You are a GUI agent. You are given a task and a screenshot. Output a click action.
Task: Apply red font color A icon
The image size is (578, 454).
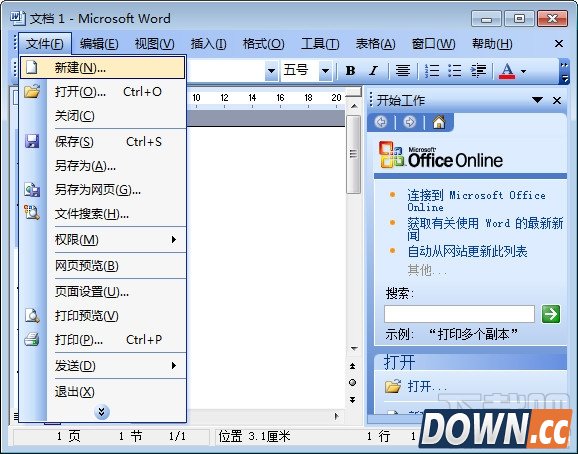[x=507, y=70]
